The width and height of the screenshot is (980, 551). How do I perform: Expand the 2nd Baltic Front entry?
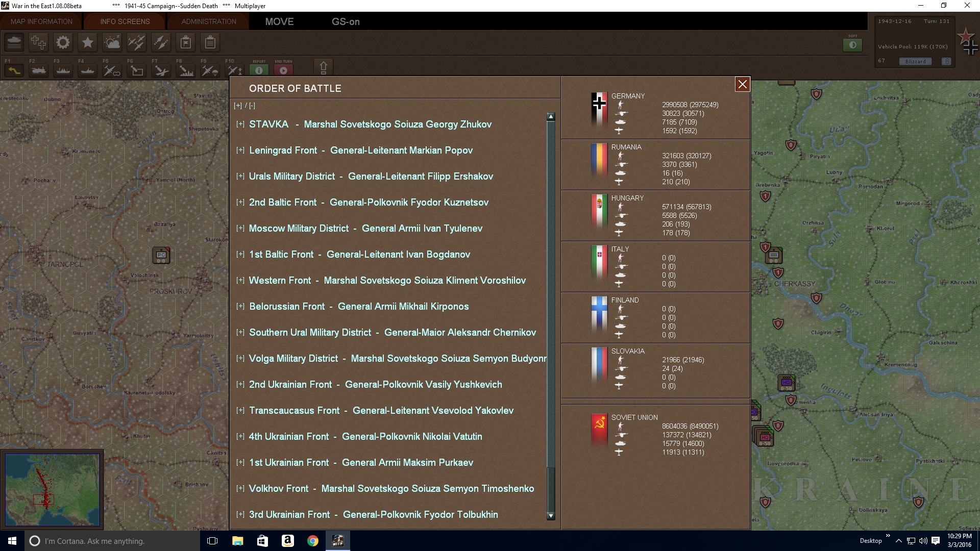click(x=240, y=202)
